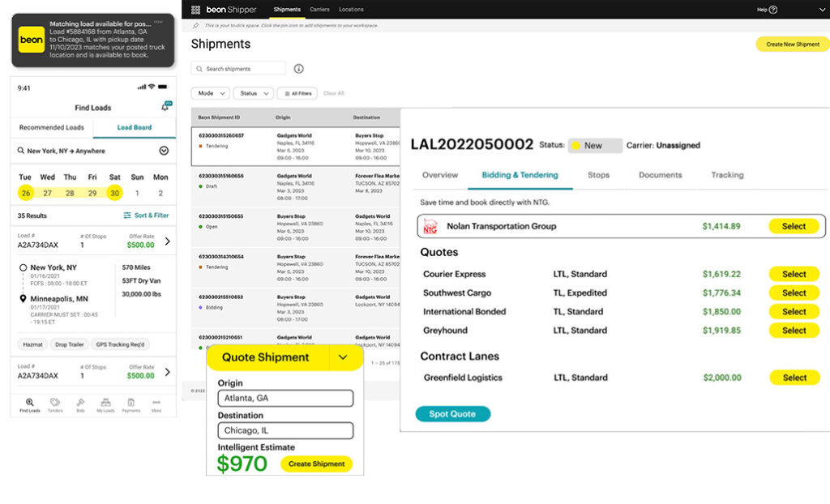Go to the Carriers top navigation tab

pyautogui.click(x=319, y=10)
